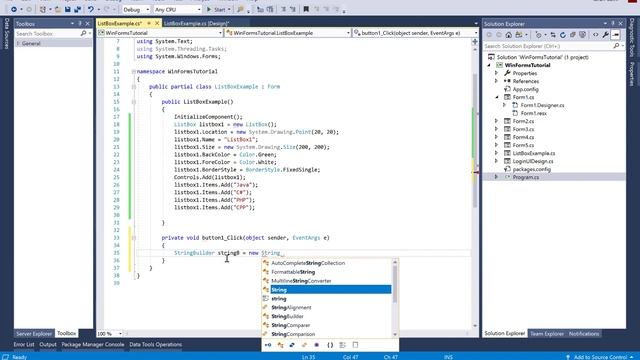Click the code editor vertical scrollbar thumb
The width and height of the screenshot is (640, 360).
(x=475, y=141)
